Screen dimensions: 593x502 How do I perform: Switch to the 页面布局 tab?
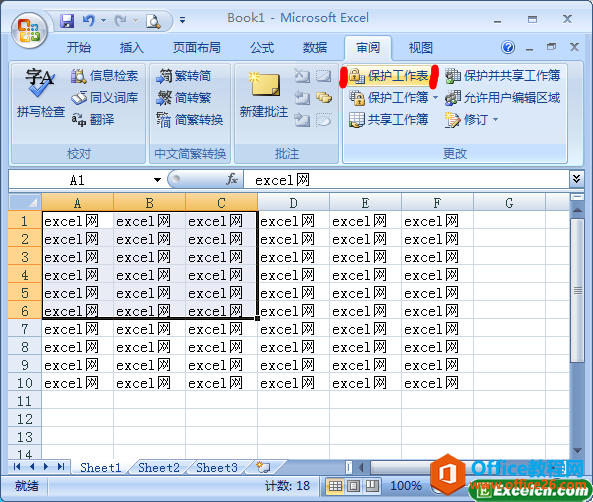197,48
